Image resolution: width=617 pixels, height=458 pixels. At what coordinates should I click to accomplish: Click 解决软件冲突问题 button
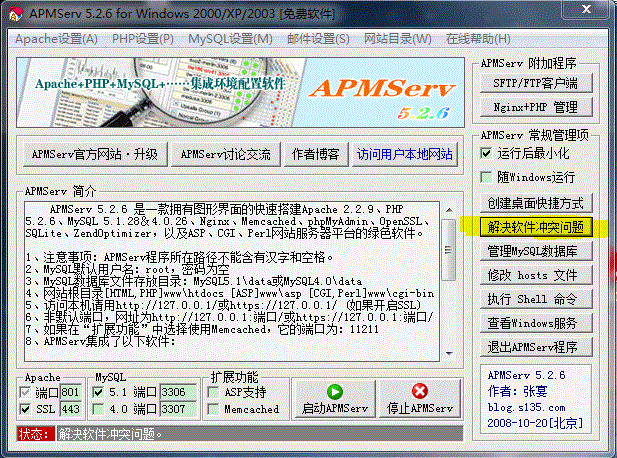(536, 227)
